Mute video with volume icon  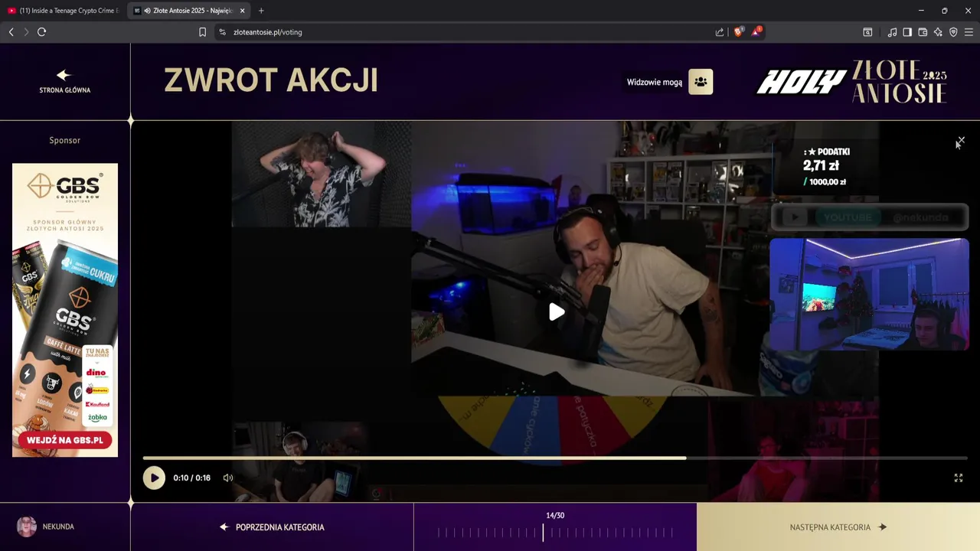click(x=227, y=478)
